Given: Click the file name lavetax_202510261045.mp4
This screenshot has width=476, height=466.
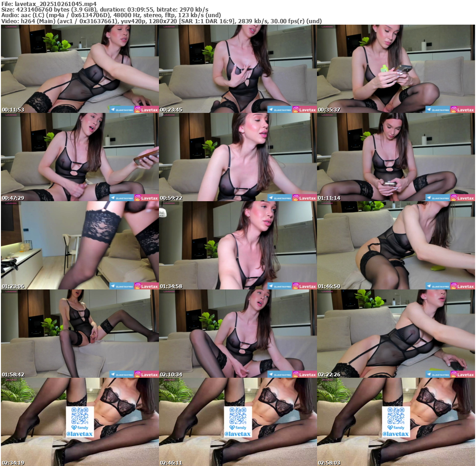Looking at the screenshot, I should 56,4.
